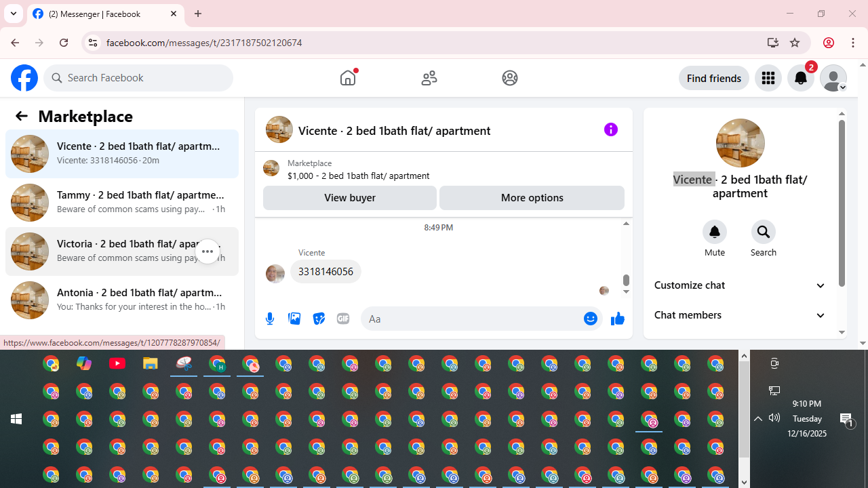
Task: Open options menu on the Victoria conversation
Action: point(208,251)
